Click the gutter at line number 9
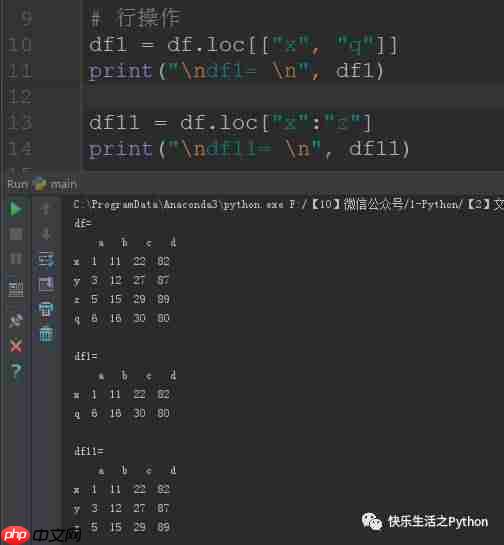This screenshot has width=504, height=545. 26,18
